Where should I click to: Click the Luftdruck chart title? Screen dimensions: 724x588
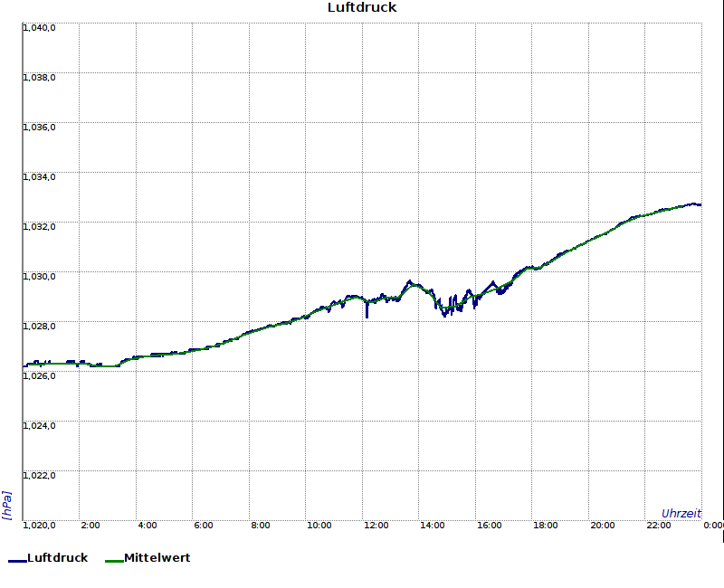[362, 8]
